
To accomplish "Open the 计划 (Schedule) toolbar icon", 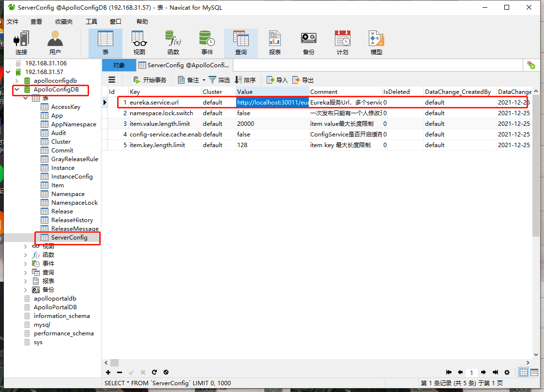I will 343,43.
